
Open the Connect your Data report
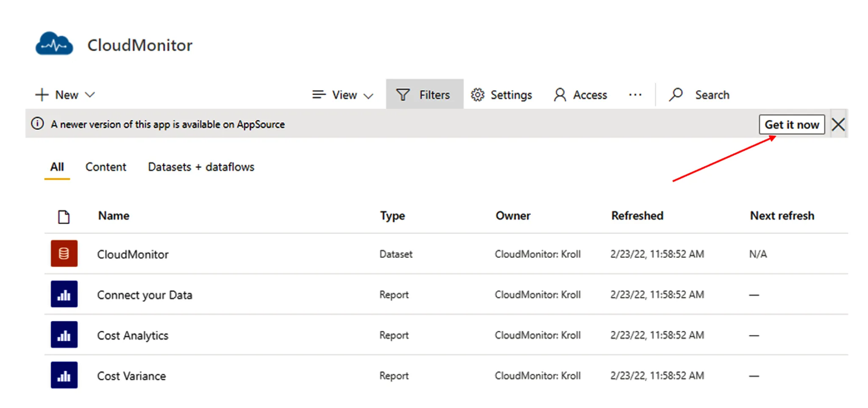pos(145,295)
